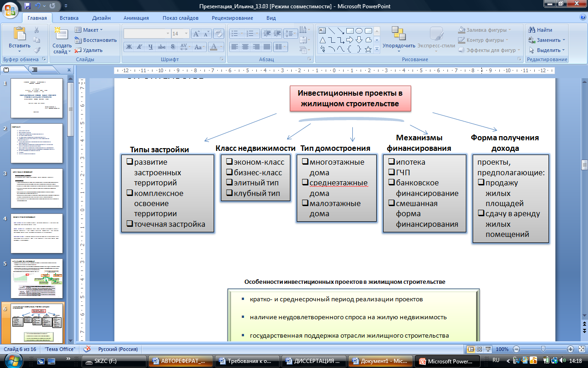Save the presentation from Quick Access toolbar
Viewport: 588px width, 368px height.
point(28,6)
